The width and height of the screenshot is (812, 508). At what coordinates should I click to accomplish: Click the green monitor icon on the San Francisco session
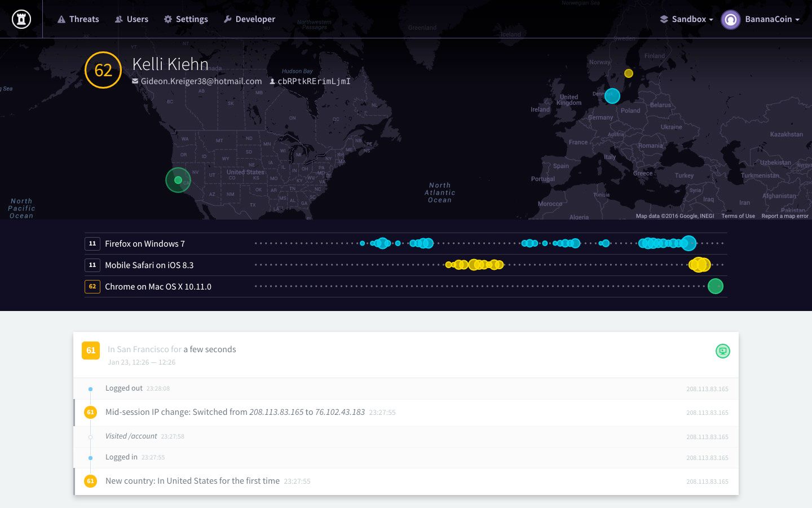(723, 351)
